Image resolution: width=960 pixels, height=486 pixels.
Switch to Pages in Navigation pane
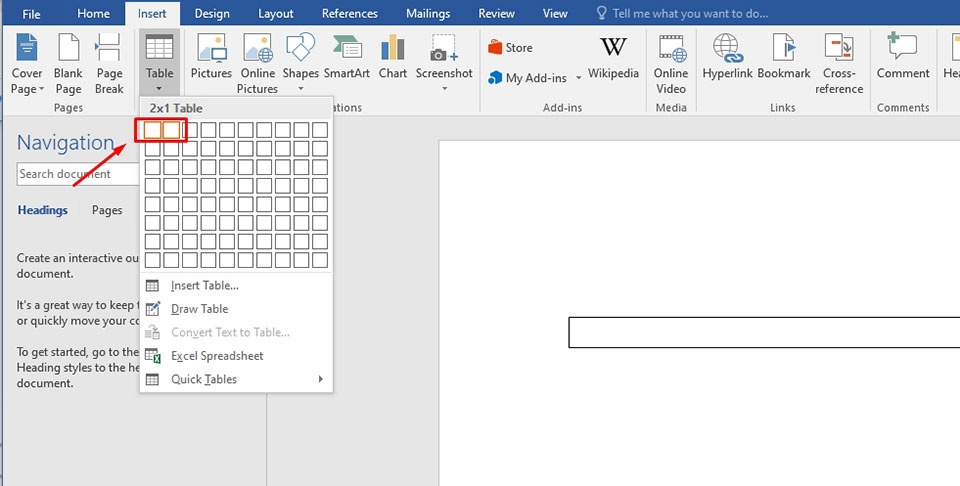point(107,210)
